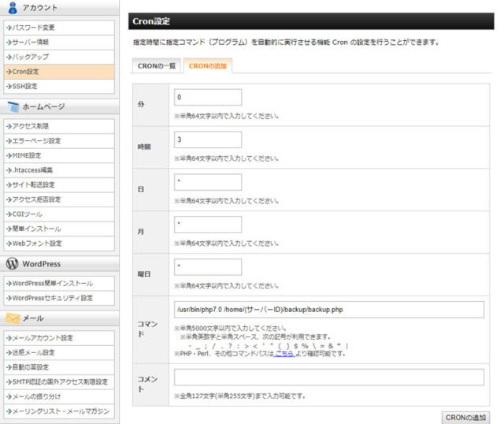Select Cron設定 in the sidebar
Viewport: 504px width, 424px height.
(59, 72)
